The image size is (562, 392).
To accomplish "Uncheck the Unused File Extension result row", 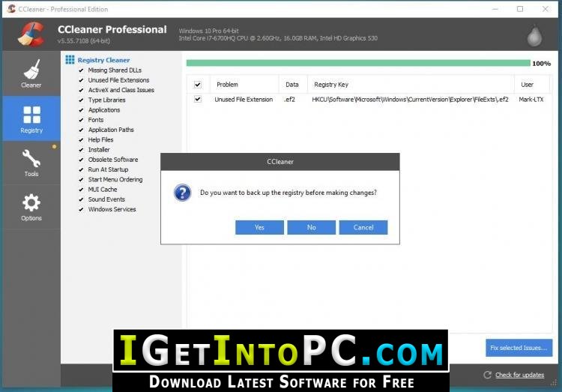I will pos(198,100).
